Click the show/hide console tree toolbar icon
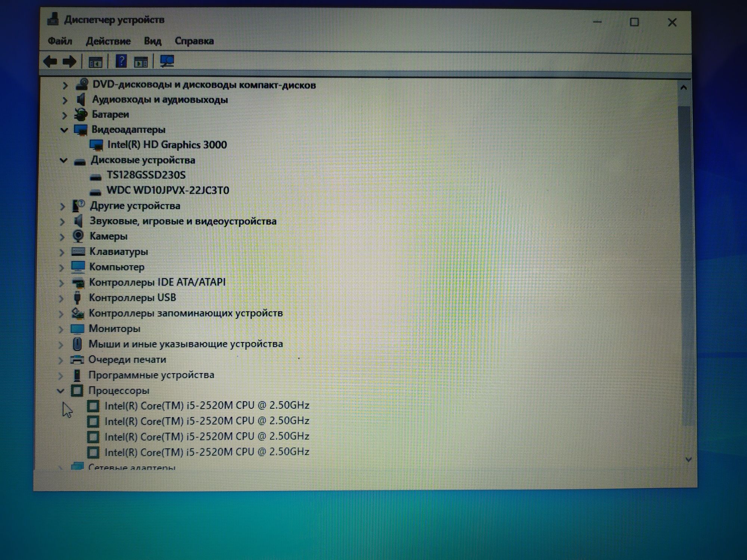The image size is (747, 560). (95, 62)
